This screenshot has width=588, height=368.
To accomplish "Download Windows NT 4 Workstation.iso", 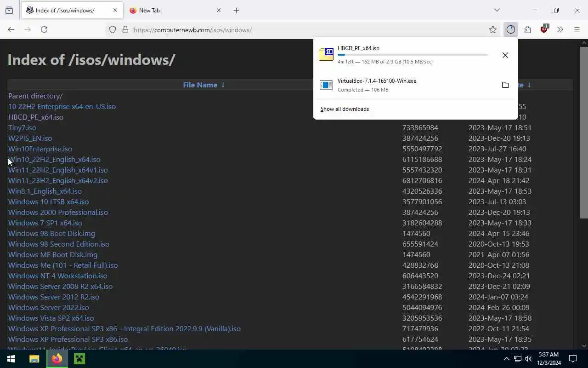I will 58,276.
